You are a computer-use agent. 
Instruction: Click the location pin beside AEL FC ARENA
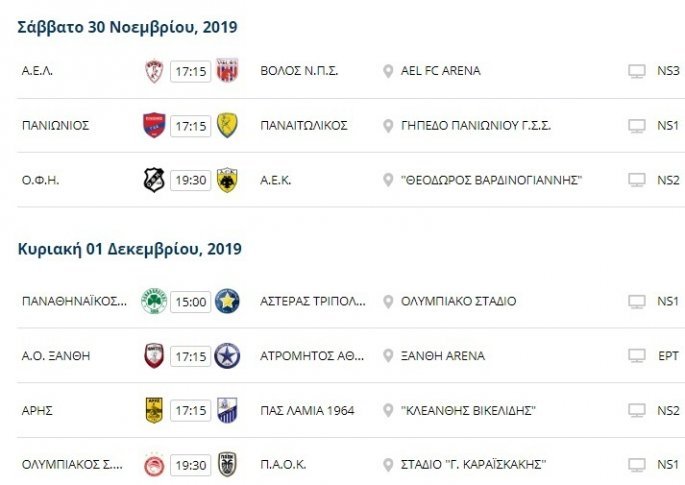[x=388, y=71]
